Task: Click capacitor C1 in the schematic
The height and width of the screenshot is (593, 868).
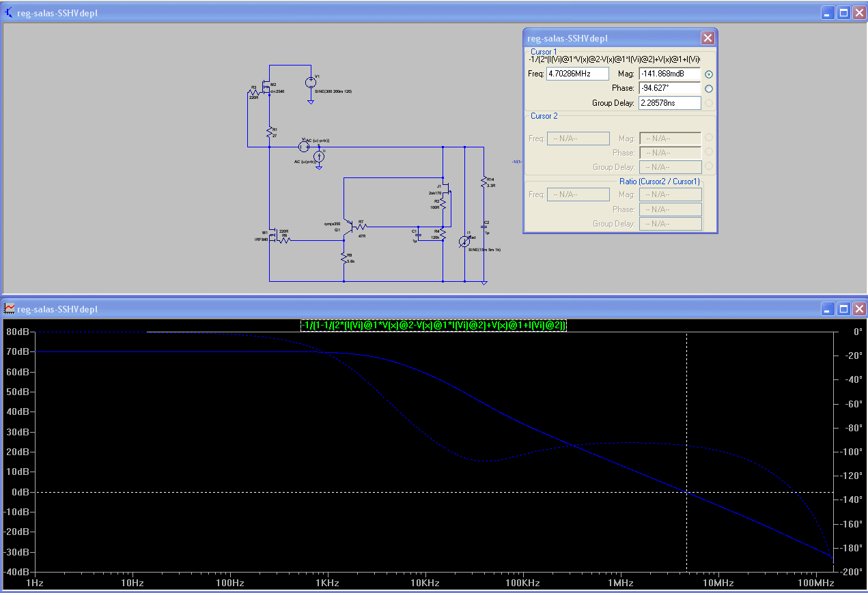Action: (419, 235)
